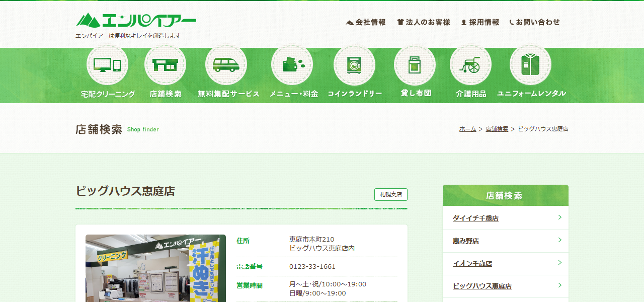Select メニュー・料金 nav label

click(294, 94)
